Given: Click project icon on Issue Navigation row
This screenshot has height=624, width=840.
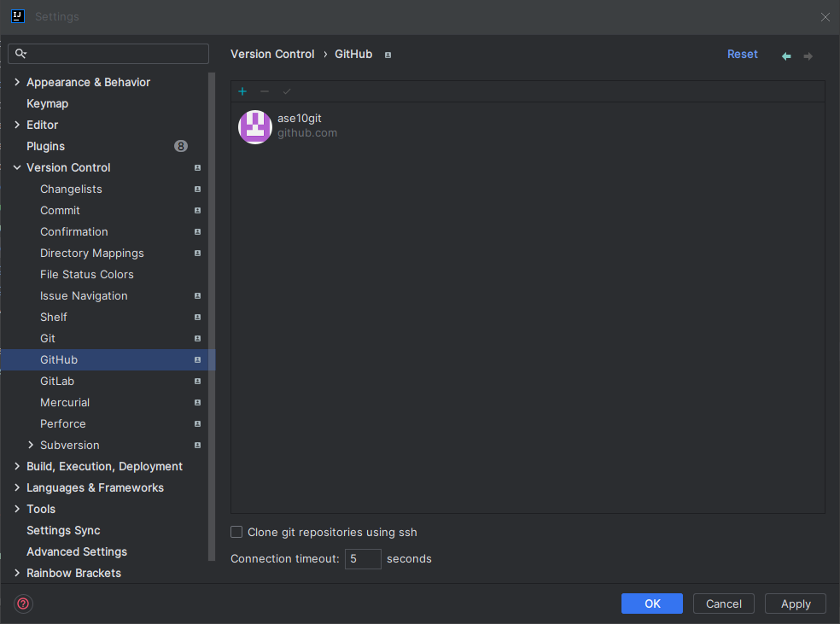Looking at the screenshot, I should tap(198, 295).
